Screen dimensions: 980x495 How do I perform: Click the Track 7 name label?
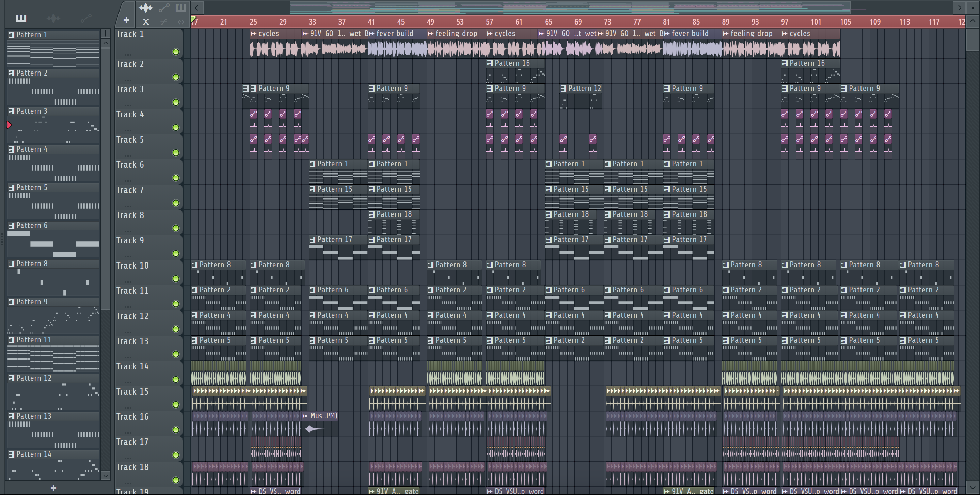click(x=130, y=190)
